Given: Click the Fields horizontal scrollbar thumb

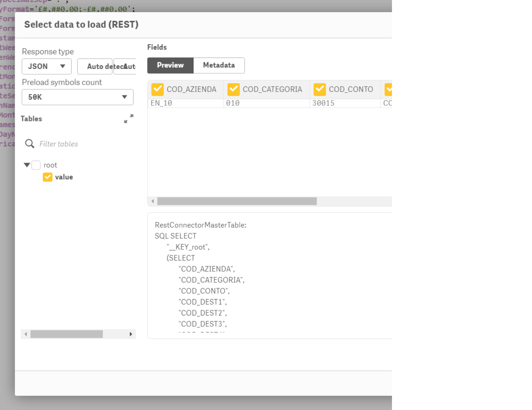Looking at the screenshot, I should (x=237, y=201).
